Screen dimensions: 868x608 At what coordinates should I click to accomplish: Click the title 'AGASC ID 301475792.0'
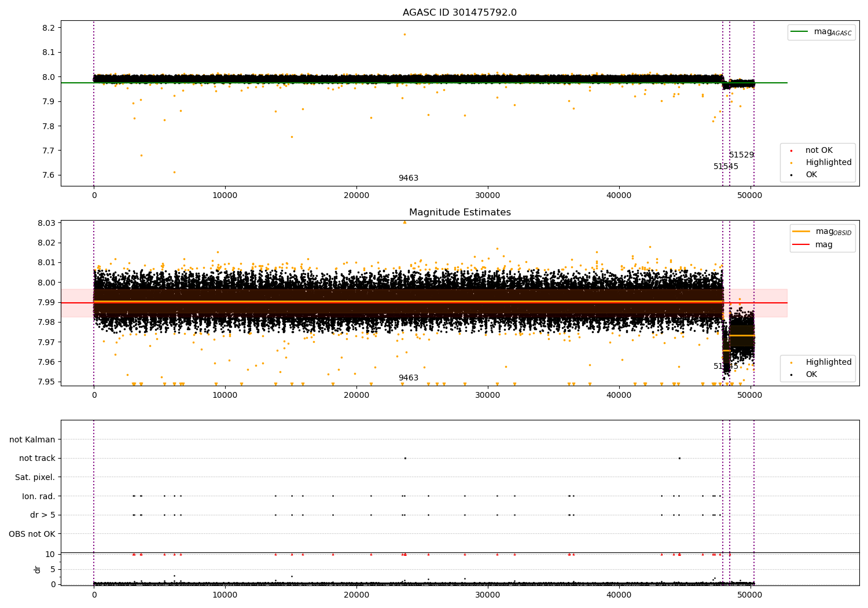coord(459,13)
